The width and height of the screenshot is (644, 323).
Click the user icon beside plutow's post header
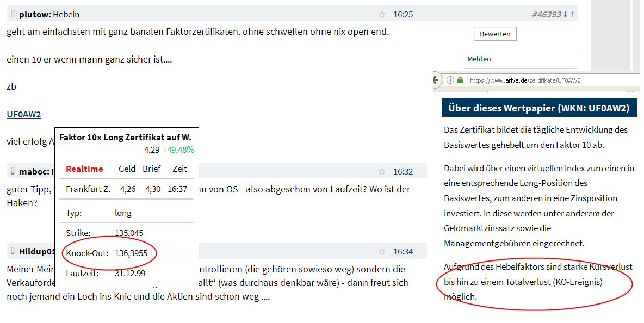pos(13,14)
